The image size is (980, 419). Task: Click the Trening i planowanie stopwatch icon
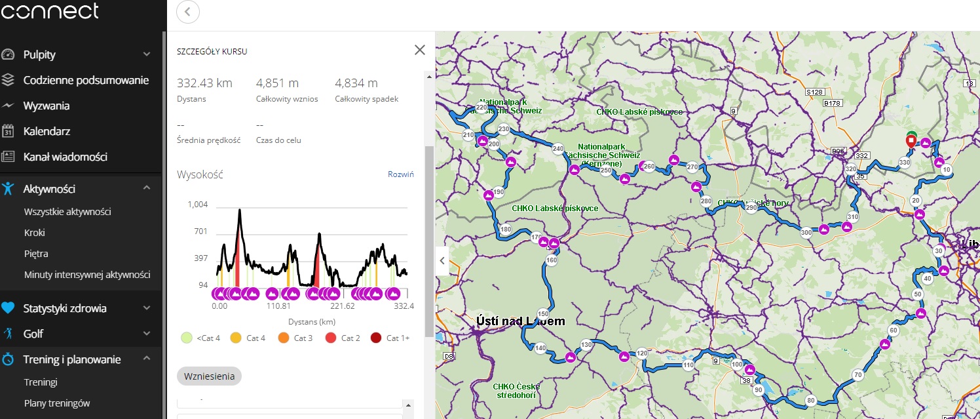8,359
